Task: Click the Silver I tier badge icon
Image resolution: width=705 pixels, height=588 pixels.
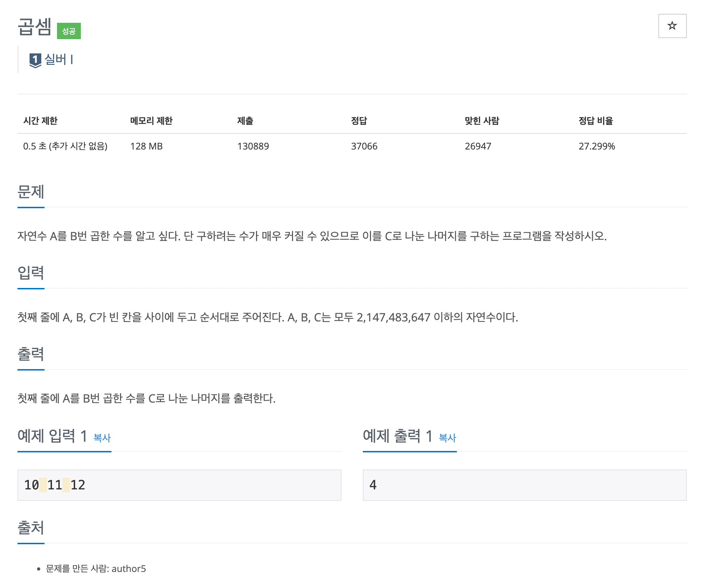Action: (x=35, y=60)
